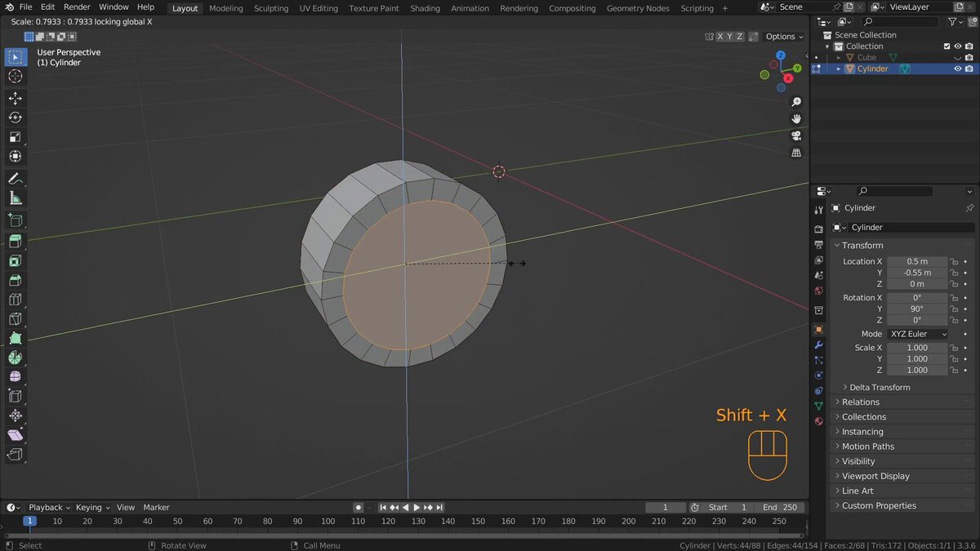Open the Modifier properties wrench tab
Viewport: 980px width, 551px height.
(818, 345)
